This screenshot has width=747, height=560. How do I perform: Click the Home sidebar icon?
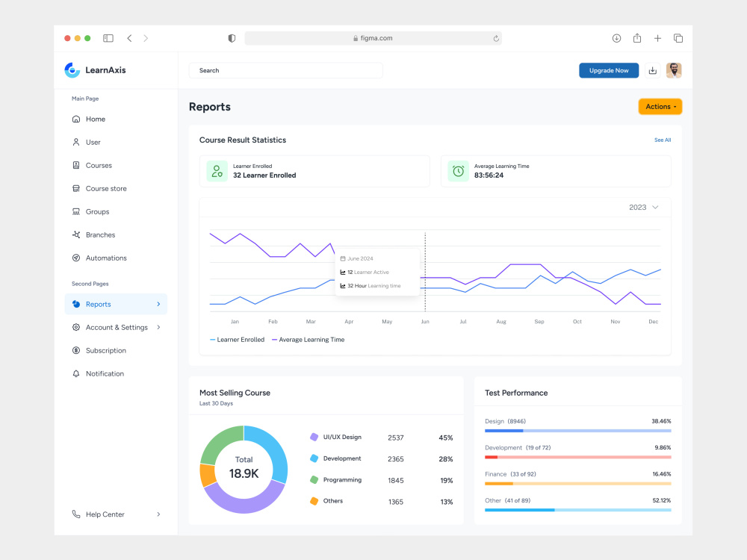(x=75, y=119)
